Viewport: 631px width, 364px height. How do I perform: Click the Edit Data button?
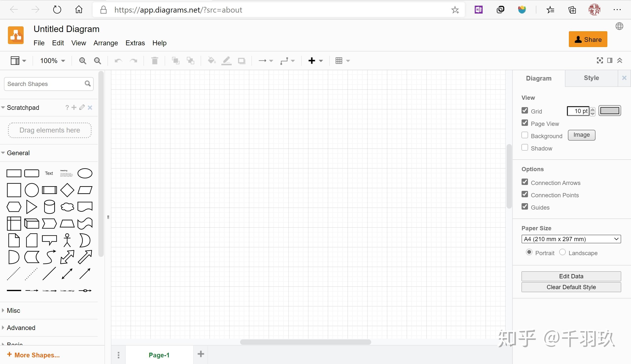coord(571,276)
